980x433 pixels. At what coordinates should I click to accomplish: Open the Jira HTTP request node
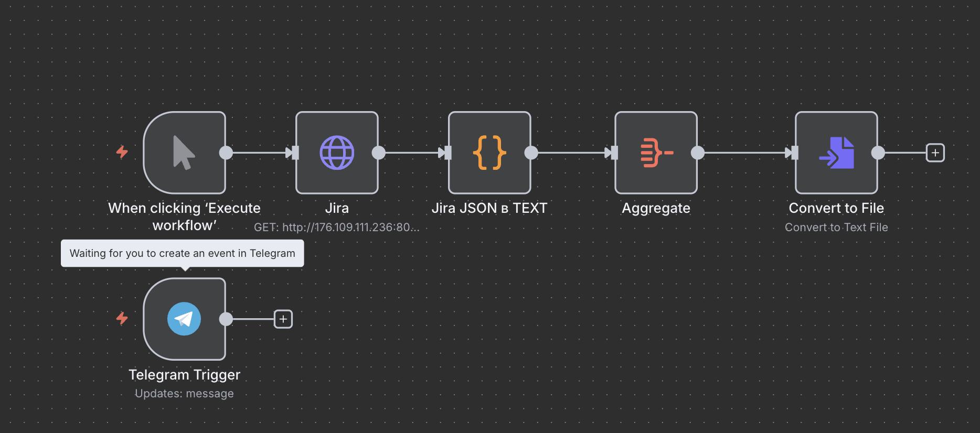pos(337,153)
